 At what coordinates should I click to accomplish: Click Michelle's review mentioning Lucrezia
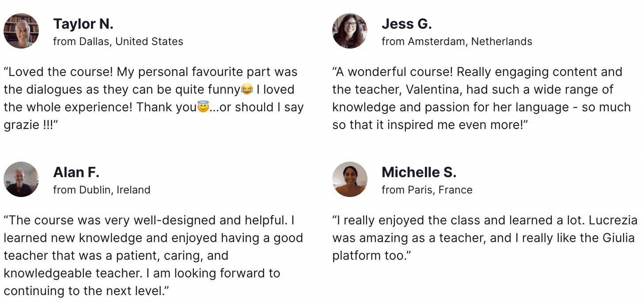click(483, 238)
